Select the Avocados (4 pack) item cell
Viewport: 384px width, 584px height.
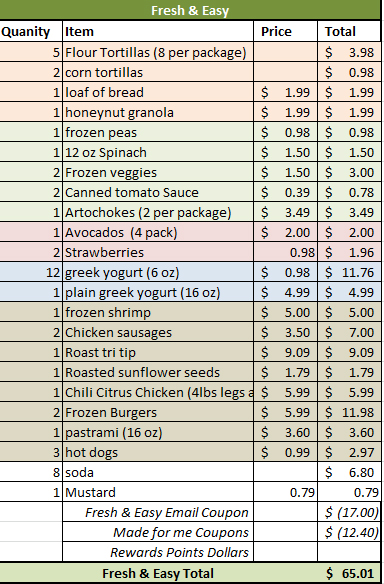pos(158,232)
